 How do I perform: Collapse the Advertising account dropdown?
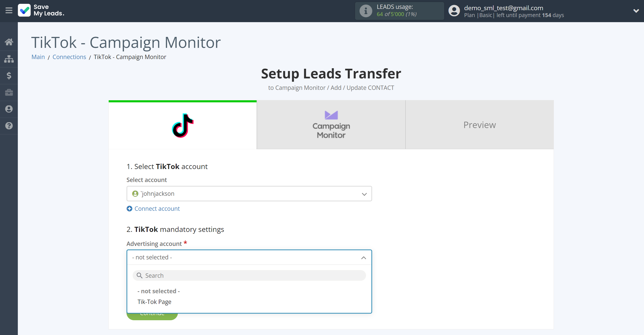click(x=364, y=257)
